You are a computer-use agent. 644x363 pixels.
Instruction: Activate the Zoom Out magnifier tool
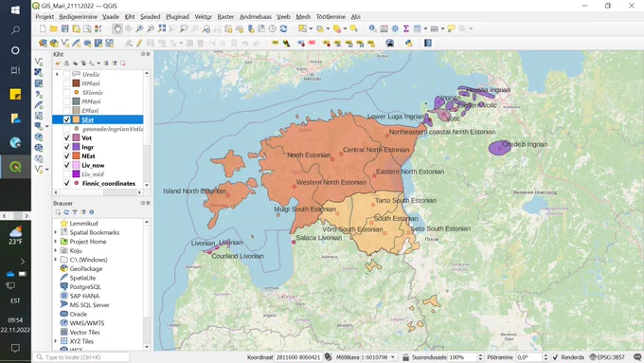click(151, 28)
